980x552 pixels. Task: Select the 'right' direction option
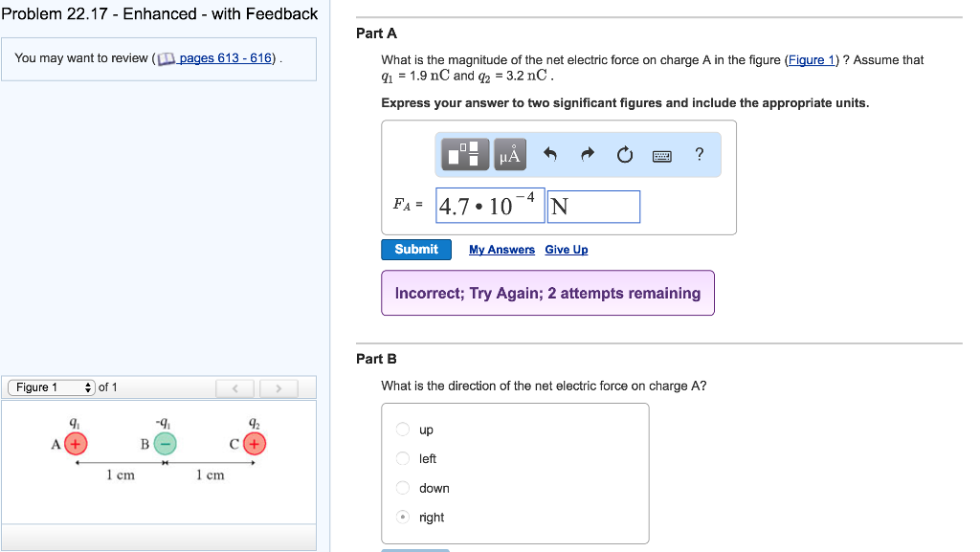(404, 518)
